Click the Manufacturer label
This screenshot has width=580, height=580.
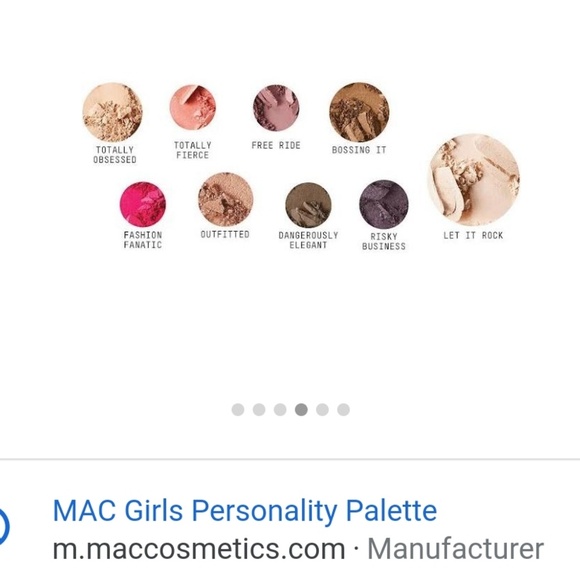[455, 549]
